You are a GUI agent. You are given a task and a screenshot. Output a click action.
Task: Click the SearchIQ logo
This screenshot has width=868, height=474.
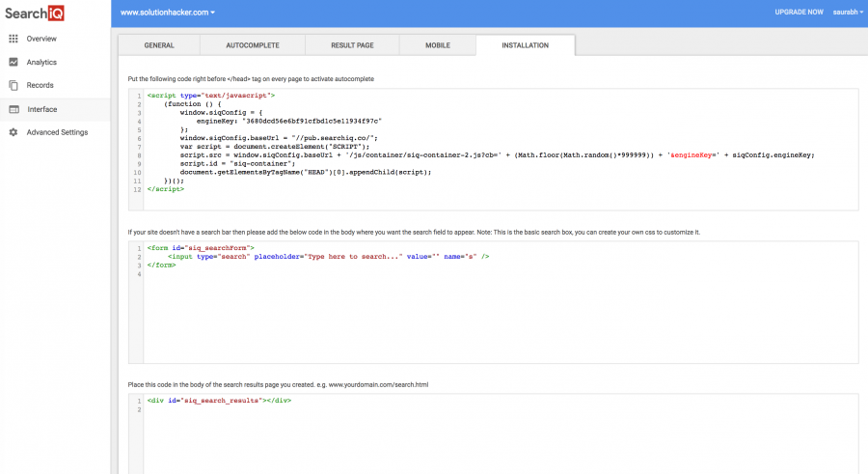coord(35,14)
